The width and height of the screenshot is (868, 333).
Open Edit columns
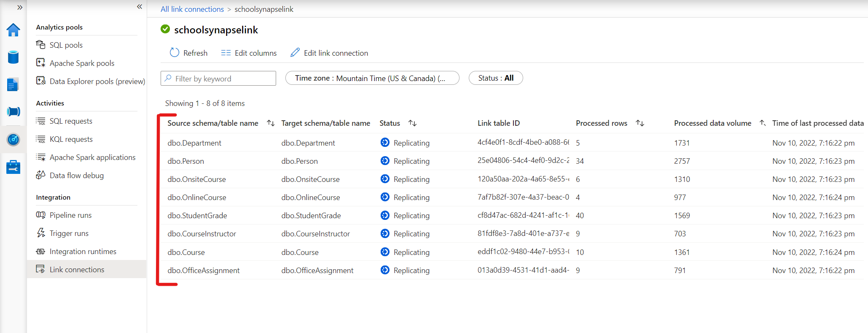[249, 53]
